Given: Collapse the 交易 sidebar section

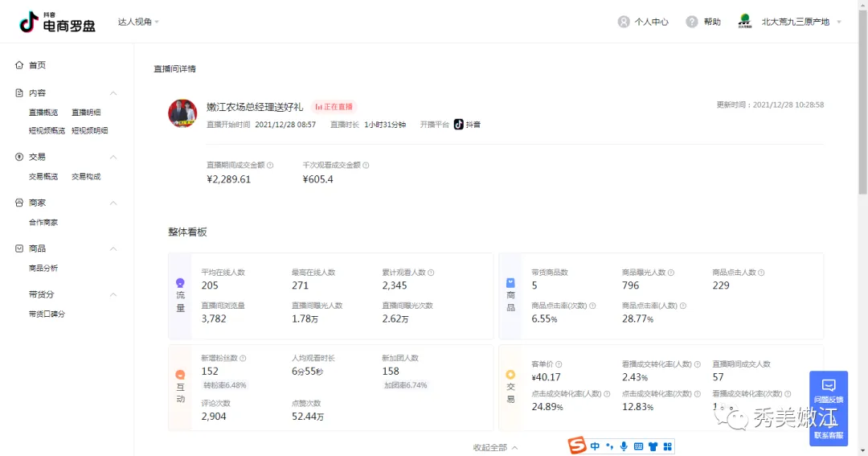Looking at the screenshot, I should [113, 158].
